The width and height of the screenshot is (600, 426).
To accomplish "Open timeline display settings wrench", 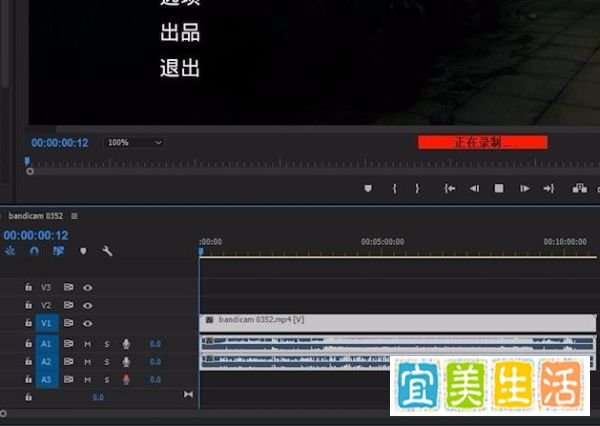I will tap(107, 251).
